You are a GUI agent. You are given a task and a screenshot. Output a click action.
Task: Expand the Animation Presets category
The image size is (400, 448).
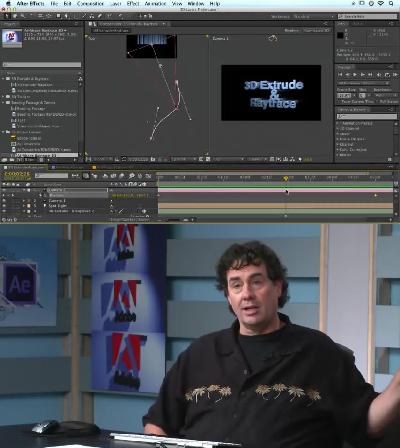click(338, 123)
